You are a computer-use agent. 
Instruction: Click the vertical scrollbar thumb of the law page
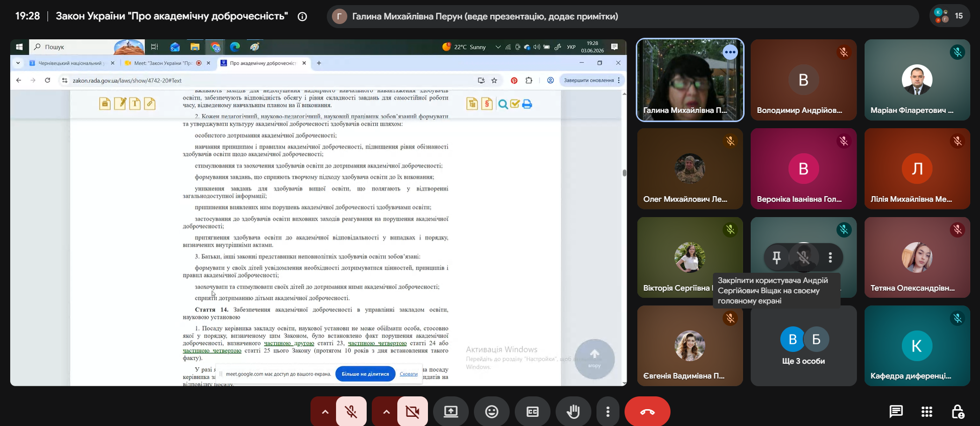click(624, 173)
